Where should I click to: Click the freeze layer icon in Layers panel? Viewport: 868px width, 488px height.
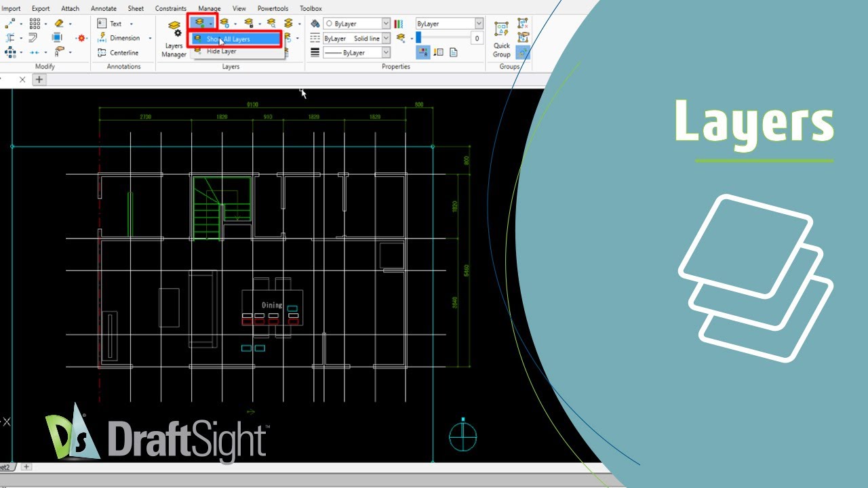(225, 24)
